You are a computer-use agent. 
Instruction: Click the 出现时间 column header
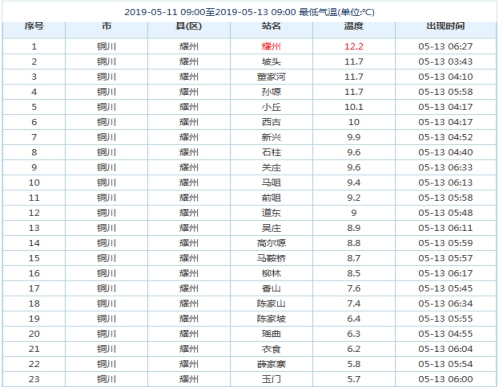[x=446, y=26]
